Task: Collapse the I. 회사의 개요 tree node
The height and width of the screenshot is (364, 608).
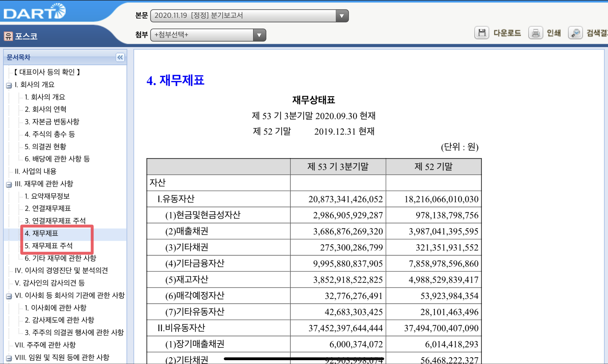Action: click(x=9, y=85)
